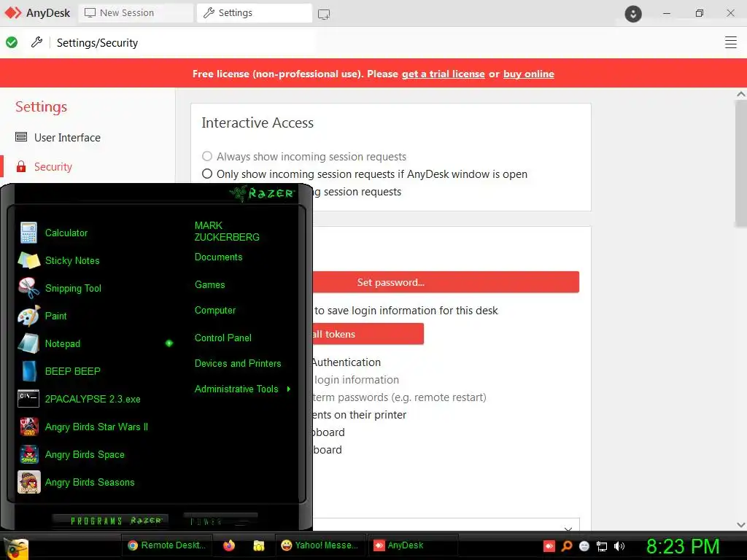
Task: Open the network tray icon
Action: pyautogui.click(x=602, y=546)
